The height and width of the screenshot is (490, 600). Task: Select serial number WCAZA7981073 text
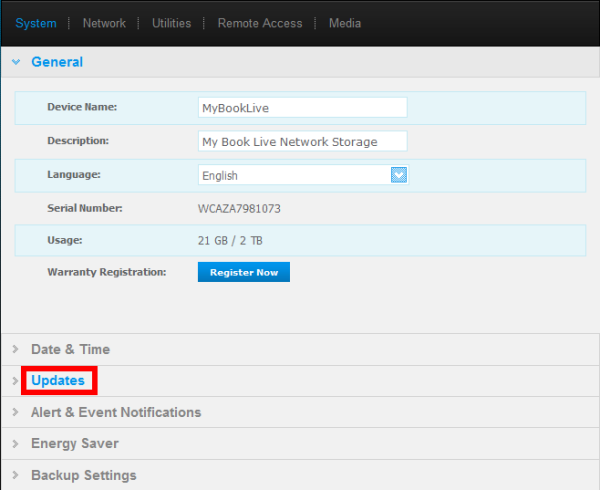[x=239, y=209]
